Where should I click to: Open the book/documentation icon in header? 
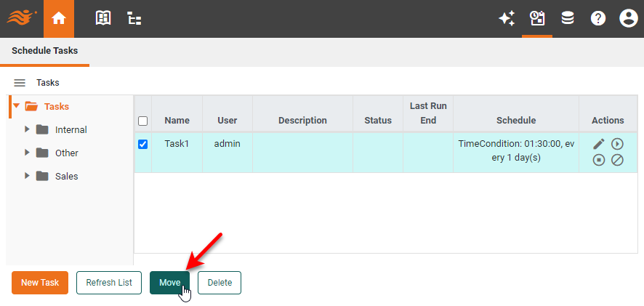point(103,19)
